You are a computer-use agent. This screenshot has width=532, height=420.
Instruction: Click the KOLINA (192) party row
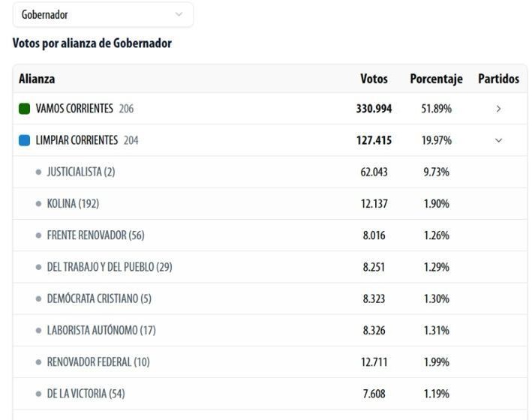pyautogui.click(x=73, y=203)
